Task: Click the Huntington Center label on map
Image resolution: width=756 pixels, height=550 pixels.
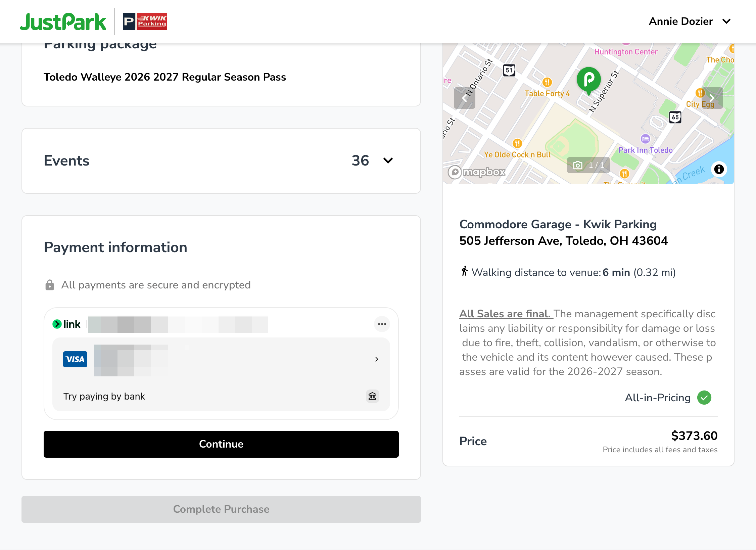Action: (626, 52)
